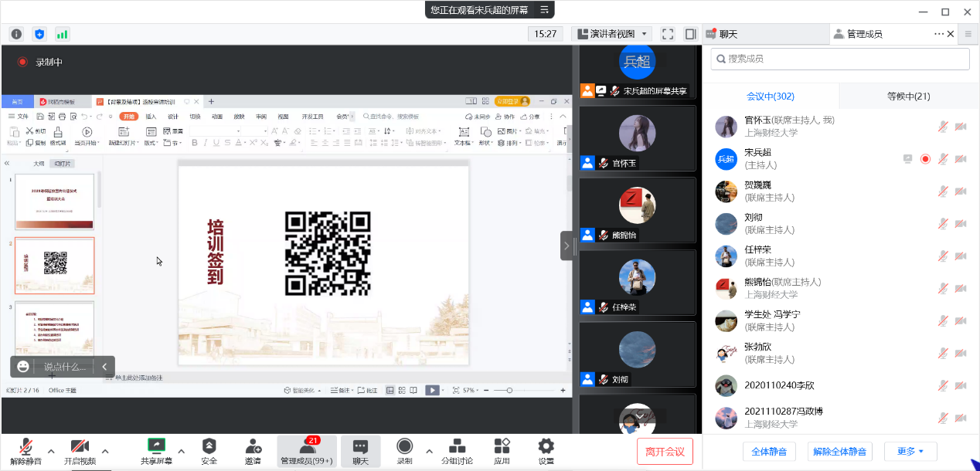
Task: Mute everyone with 全体静音
Action: 769,452
